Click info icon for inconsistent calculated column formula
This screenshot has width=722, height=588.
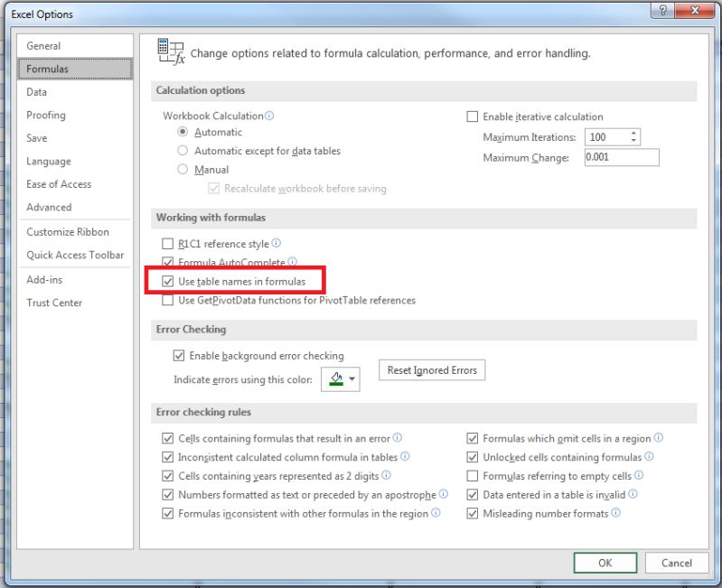pos(405,456)
